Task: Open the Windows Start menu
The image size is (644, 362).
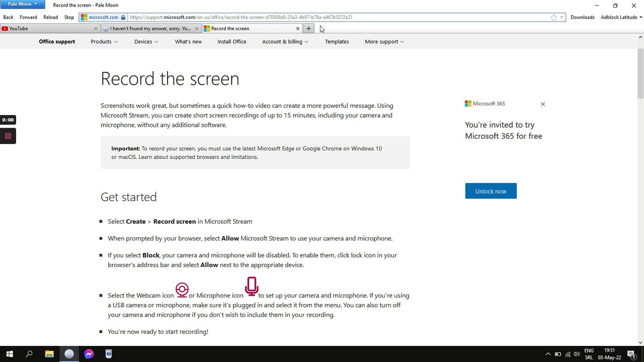Action: coord(10,354)
